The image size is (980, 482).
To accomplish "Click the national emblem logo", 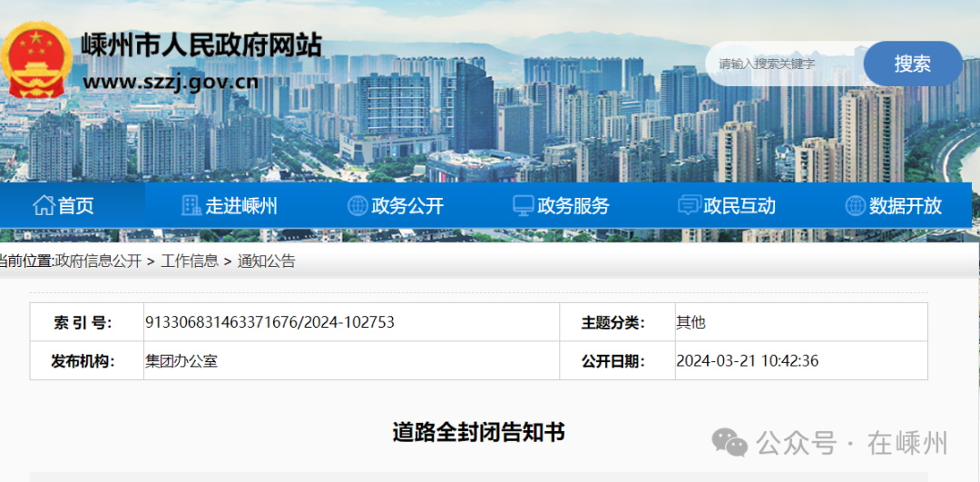I will [x=36, y=60].
